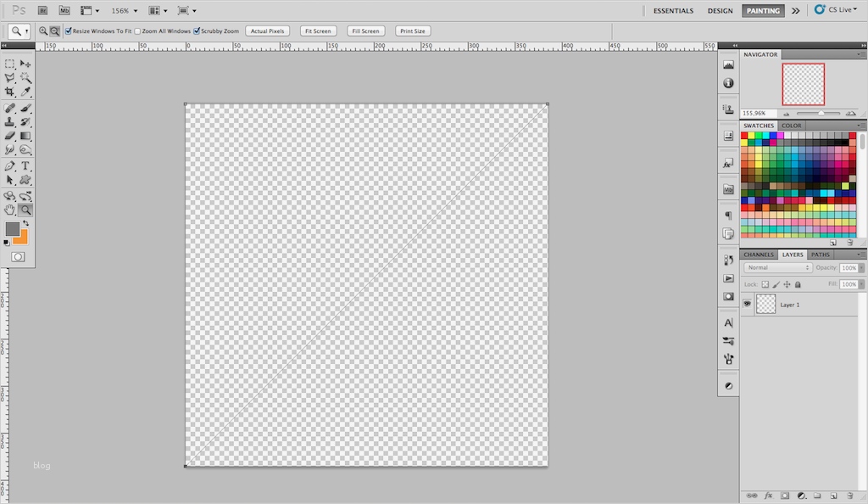Select the Crop tool
Image resolution: width=868 pixels, height=504 pixels.
10,92
